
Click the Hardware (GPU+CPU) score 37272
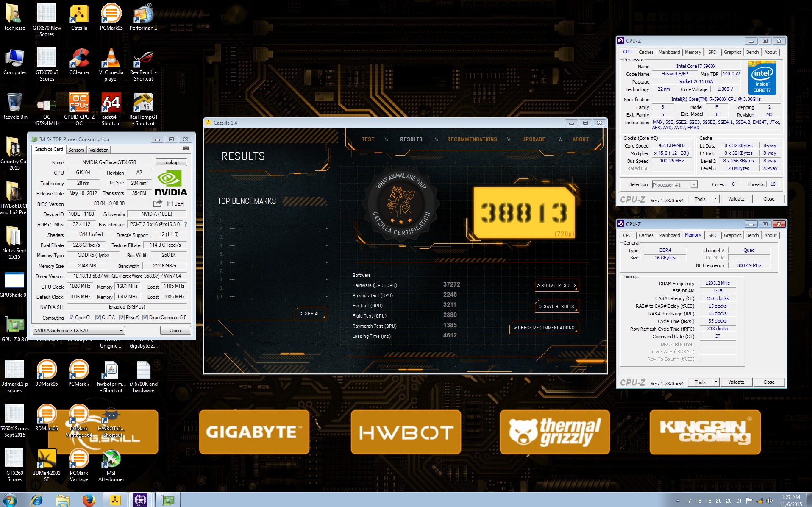(451, 284)
